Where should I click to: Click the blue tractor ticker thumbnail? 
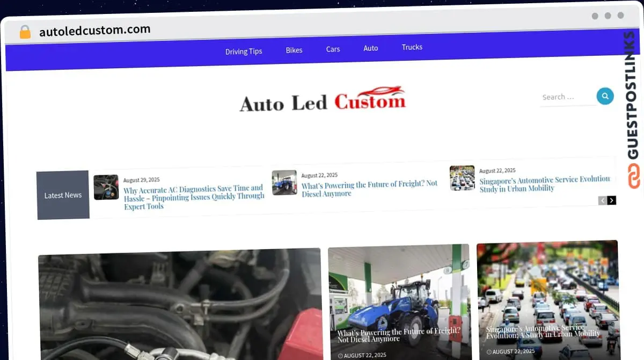click(x=284, y=182)
